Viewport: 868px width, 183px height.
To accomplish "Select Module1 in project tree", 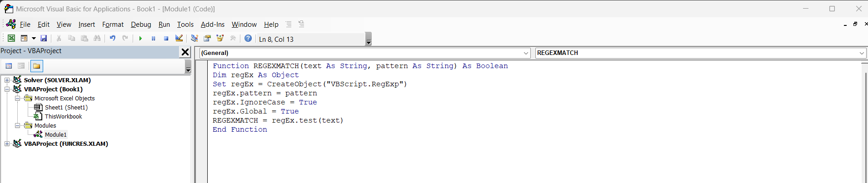I will pos(55,135).
